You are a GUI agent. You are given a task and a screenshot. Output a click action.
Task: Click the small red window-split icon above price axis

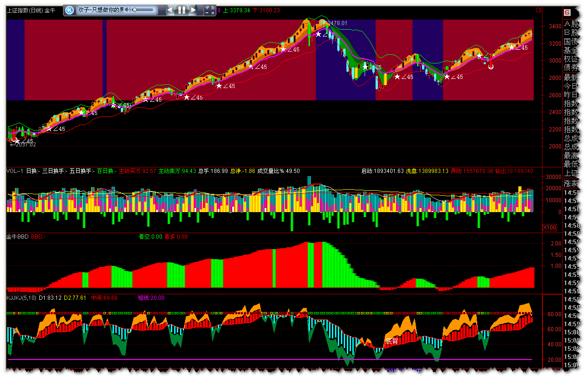point(539,10)
